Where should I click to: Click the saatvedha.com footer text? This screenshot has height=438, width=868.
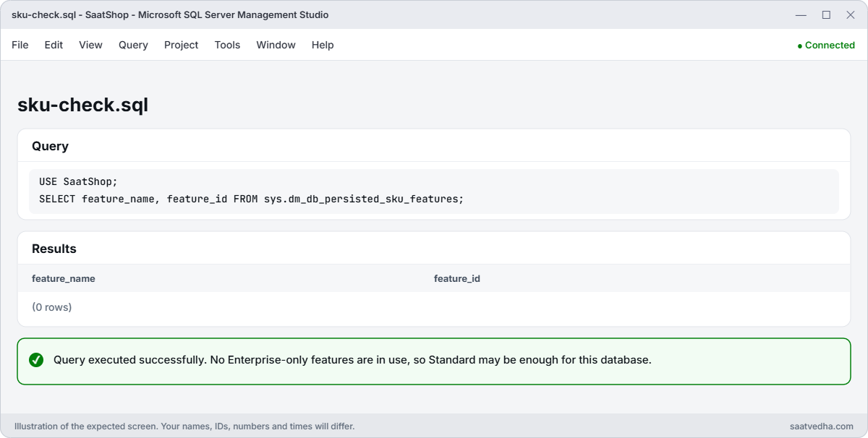pos(822,426)
